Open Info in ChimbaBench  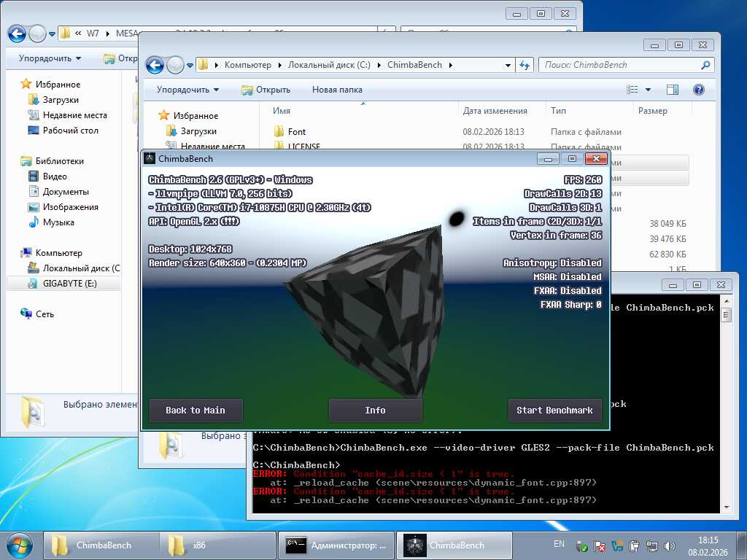[x=375, y=410]
